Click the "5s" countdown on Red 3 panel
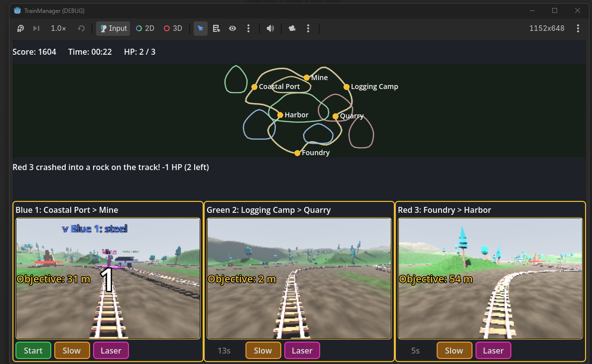Screen dimensions: 592x364 click(415, 351)
